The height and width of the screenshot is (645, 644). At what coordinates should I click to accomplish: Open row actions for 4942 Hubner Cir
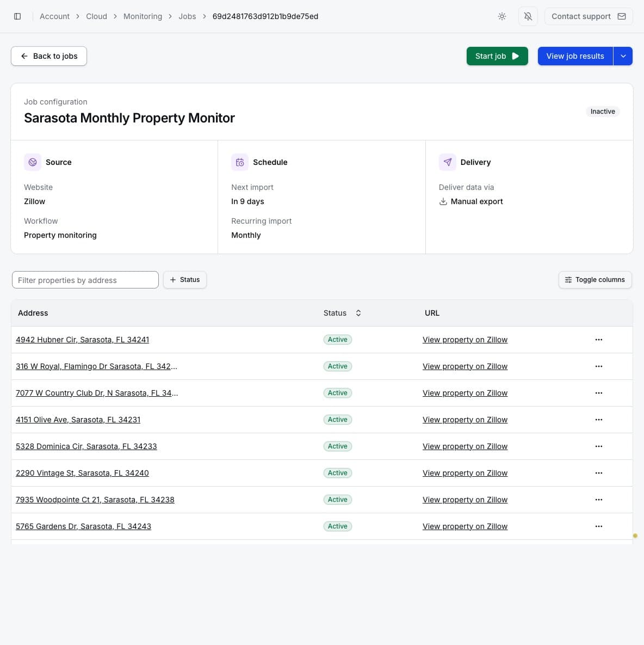click(x=599, y=340)
